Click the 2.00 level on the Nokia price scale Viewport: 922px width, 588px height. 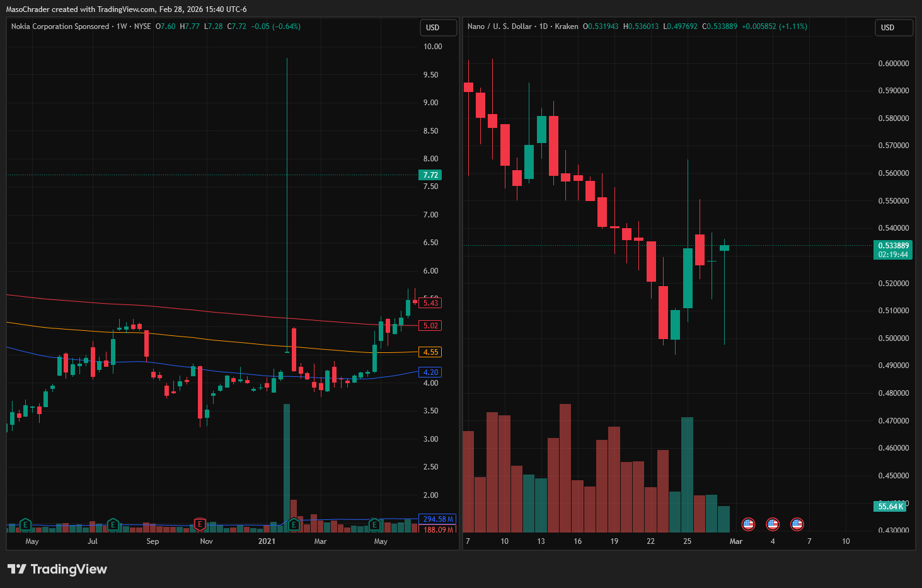(431, 495)
